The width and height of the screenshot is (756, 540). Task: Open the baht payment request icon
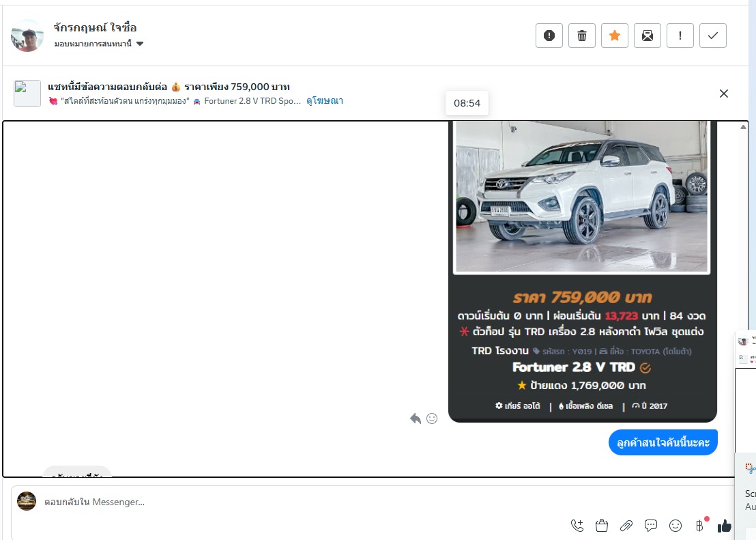click(700, 525)
